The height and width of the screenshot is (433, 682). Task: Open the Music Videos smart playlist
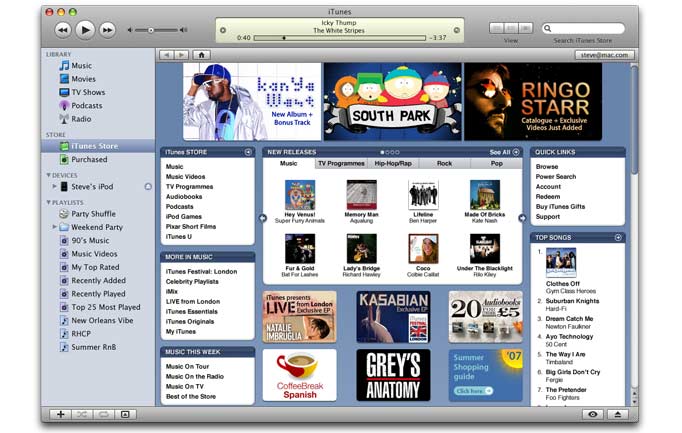coord(94,254)
